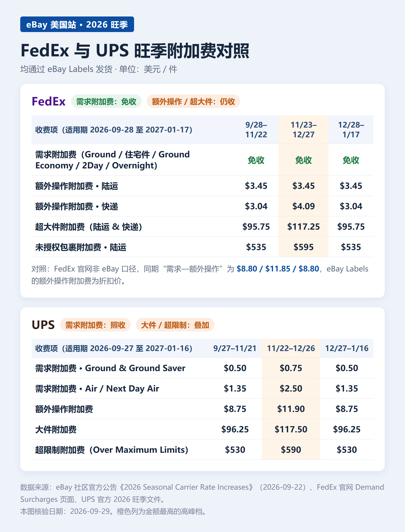Click FedEx column header 12/28–1/17

pos(351,130)
